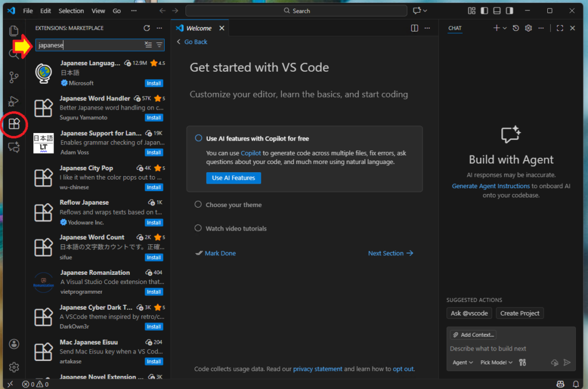Open Manage gear icon at bottom left
Viewport: 588px width, 389px height.
pos(14,367)
